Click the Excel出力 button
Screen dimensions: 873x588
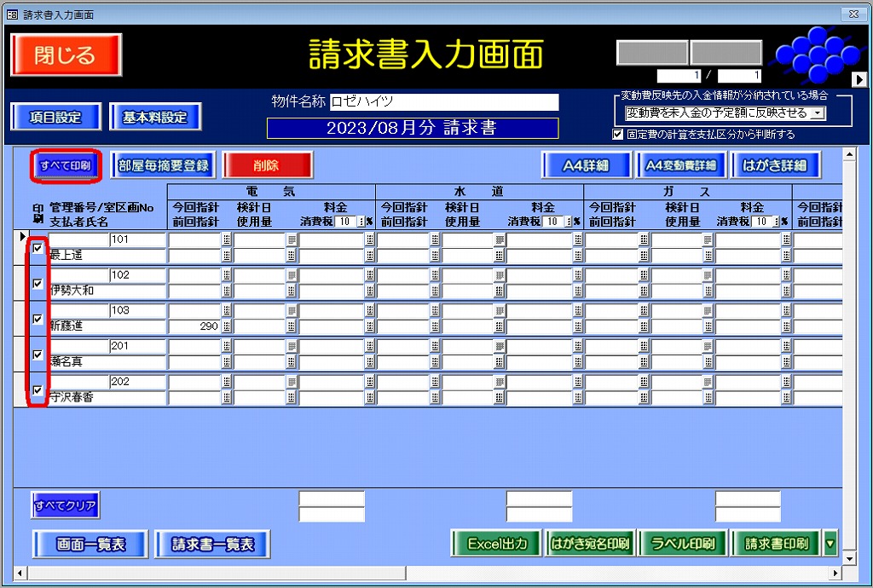(496, 544)
